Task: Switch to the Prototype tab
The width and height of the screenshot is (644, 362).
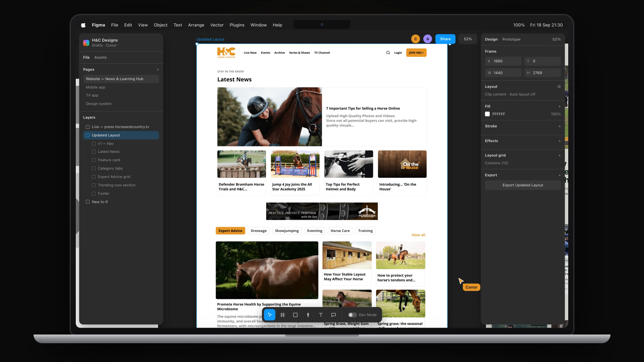Action: (511, 39)
